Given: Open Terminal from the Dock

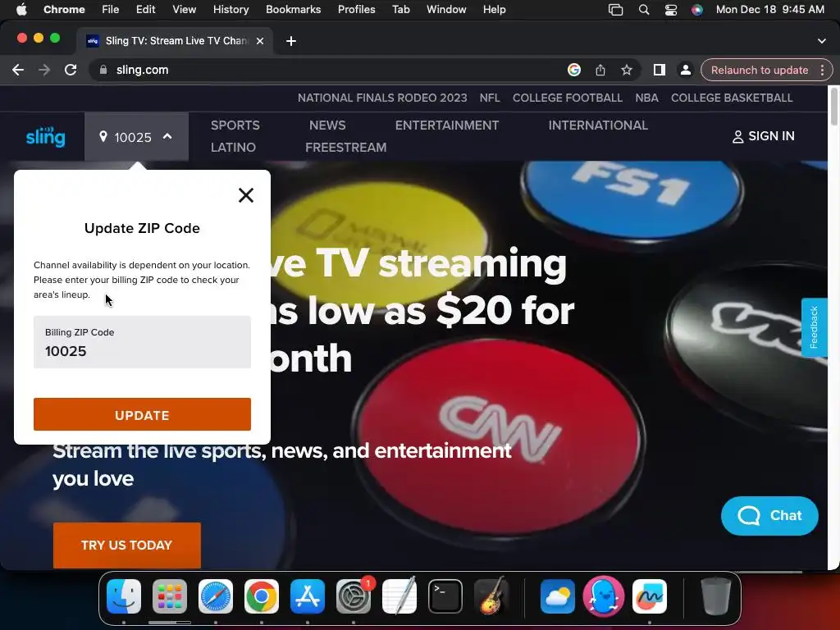Looking at the screenshot, I should coord(445,596).
